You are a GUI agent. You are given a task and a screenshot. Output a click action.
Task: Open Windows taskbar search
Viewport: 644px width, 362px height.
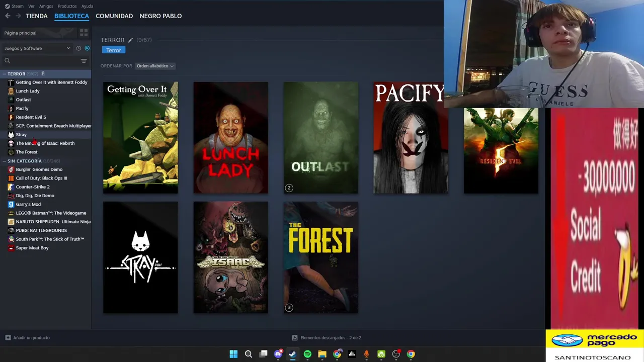249,354
